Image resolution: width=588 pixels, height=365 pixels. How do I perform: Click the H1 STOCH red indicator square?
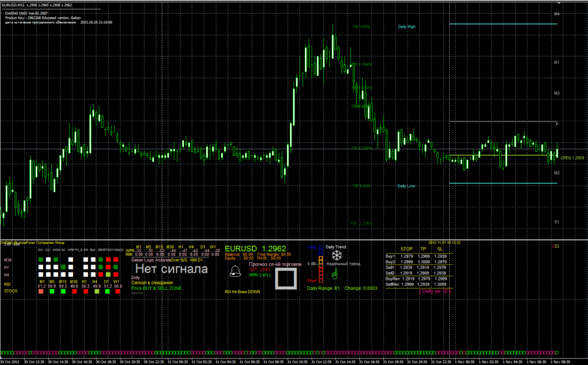[x=108, y=267]
